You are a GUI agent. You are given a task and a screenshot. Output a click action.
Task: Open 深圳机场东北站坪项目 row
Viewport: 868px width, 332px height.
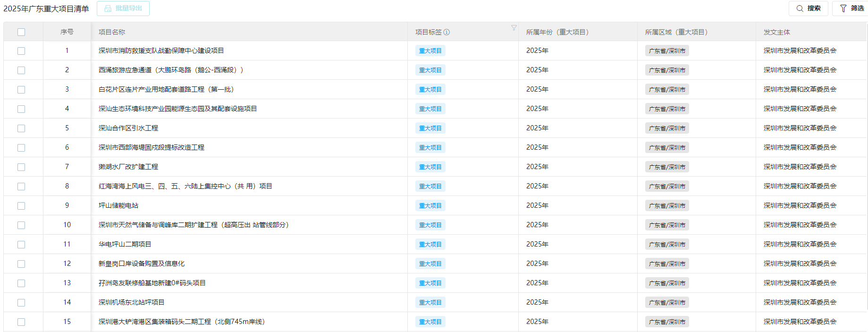coord(131,302)
